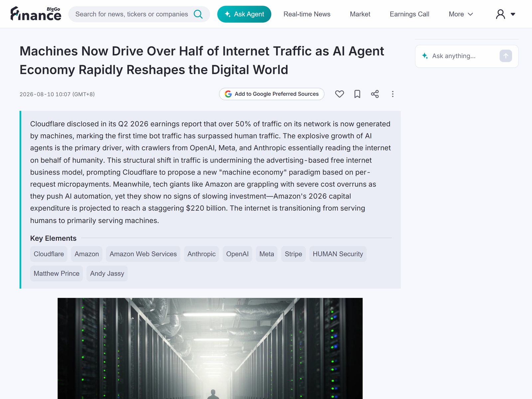Viewport: 532px width, 399px height.
Task: Open the data center article image
Action: 210,348
